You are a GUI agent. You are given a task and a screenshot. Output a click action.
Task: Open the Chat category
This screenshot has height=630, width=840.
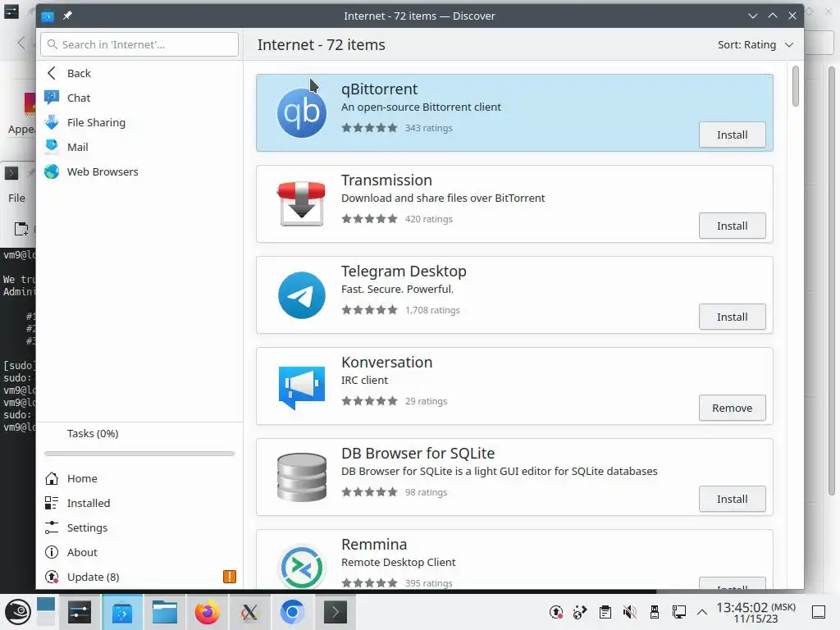point(139,98)
